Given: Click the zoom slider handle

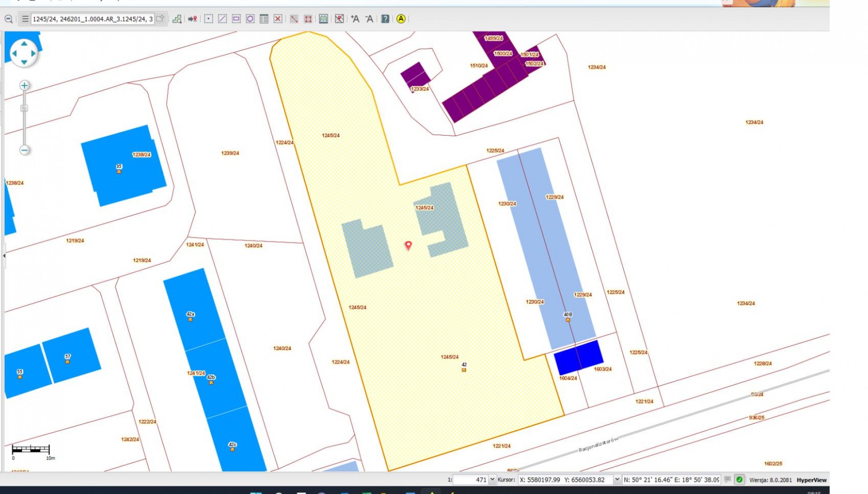Looking at the screenshot, I should coord(24,109).
